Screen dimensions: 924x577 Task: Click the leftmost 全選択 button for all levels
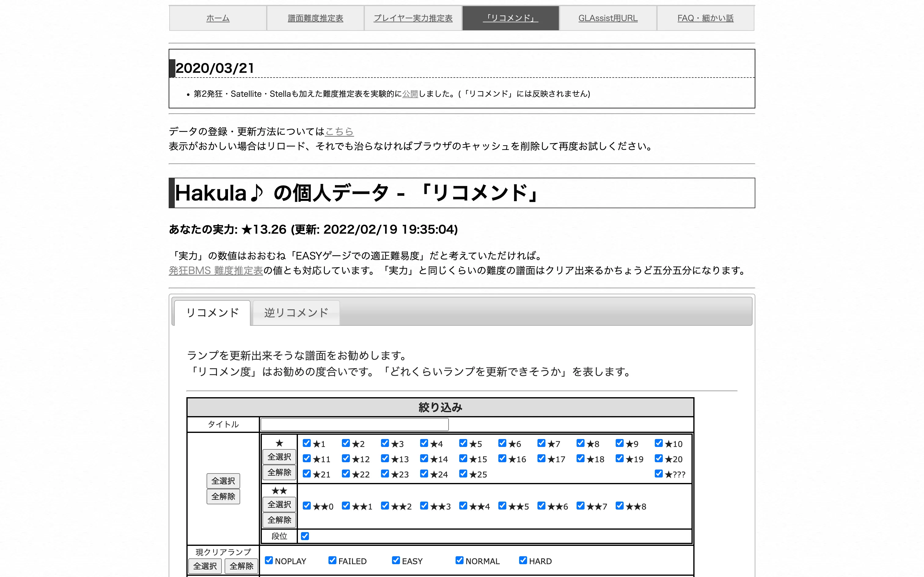pyautogui.click(x=223, y=481)
